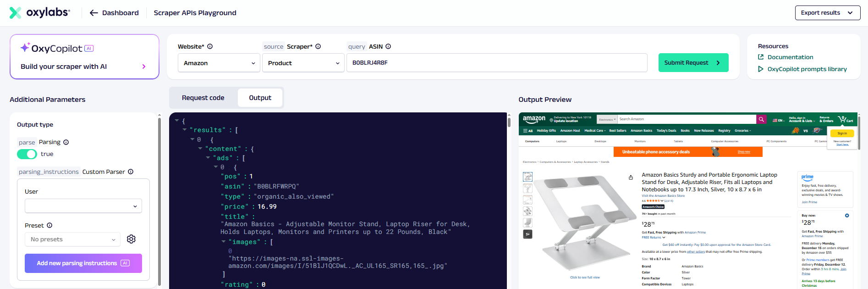Click the info icon beside Scraper label
868x289 pixels.
click(318, 46)
